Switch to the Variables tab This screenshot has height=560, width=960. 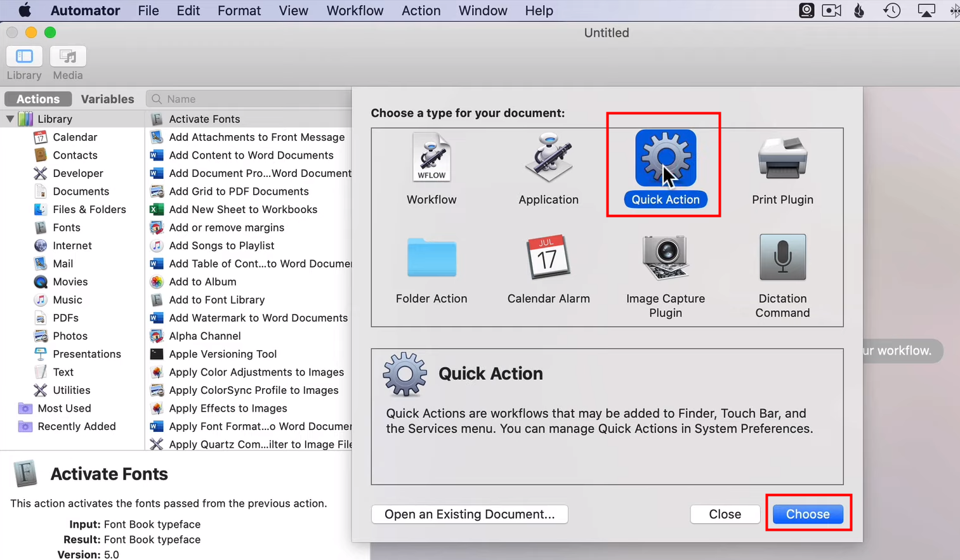coord(107,99)
